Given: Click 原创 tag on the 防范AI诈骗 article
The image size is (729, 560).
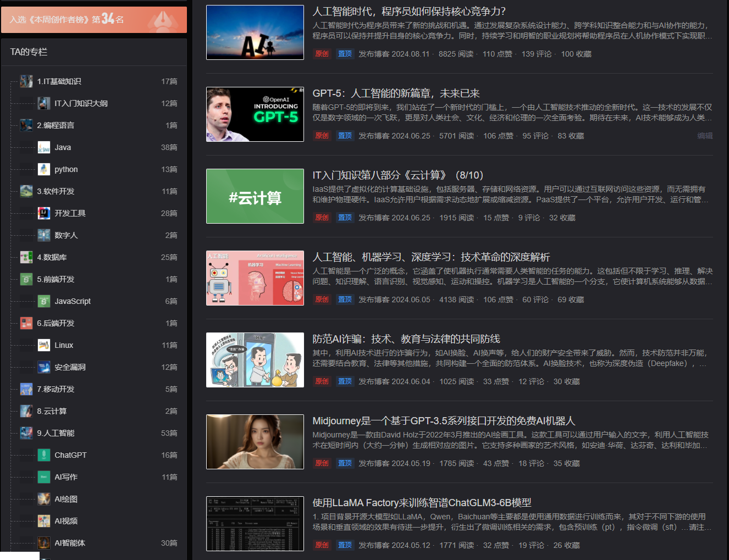Looking at the screenshot, I should (322, 381).
